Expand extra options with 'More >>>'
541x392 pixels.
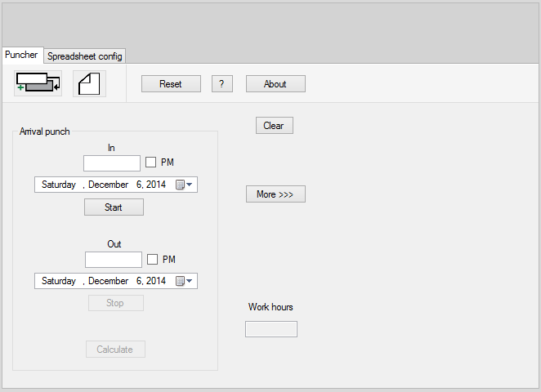click(275, 194)
